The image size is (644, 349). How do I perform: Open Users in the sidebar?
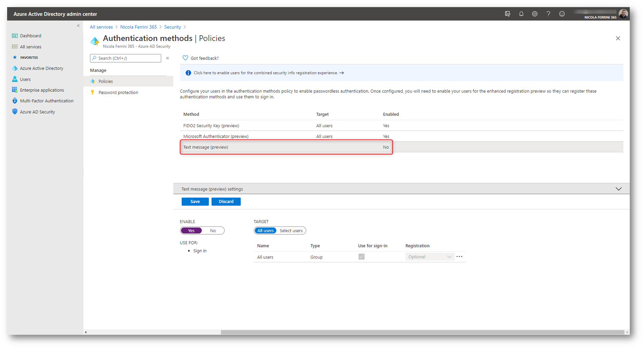pyautogui.click(x=25, y=79)
